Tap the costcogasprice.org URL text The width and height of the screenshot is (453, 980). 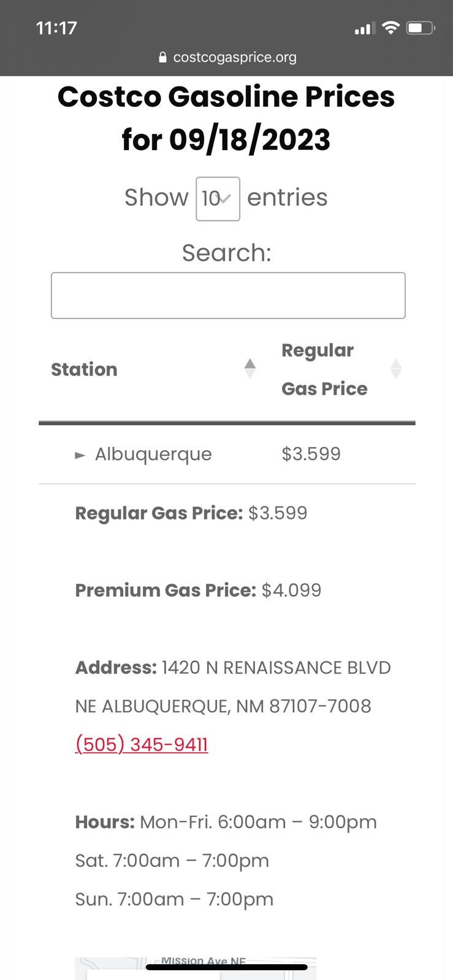[x=235, y=58]
